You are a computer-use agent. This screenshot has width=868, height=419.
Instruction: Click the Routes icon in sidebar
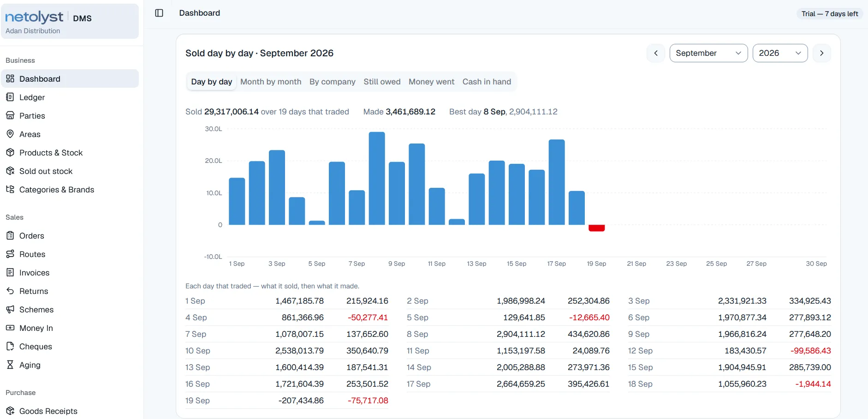pyautogui.click(x=10, y=254)
